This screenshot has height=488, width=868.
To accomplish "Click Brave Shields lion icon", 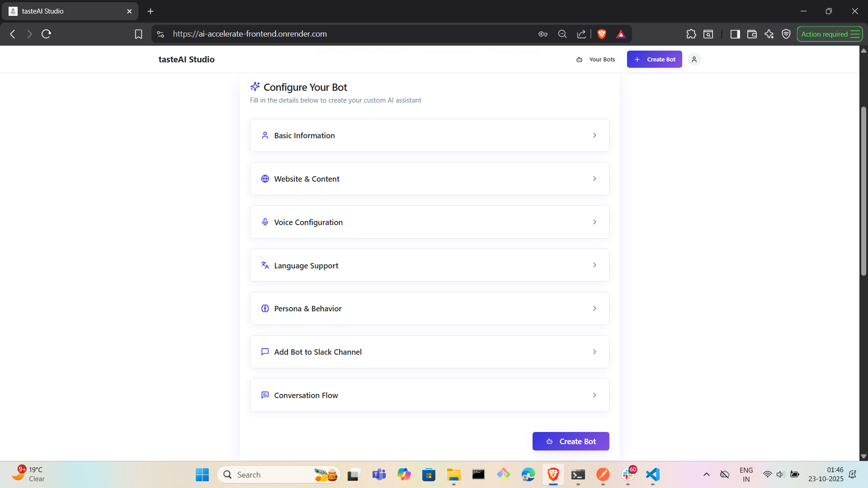I will [x=601, y=34].
